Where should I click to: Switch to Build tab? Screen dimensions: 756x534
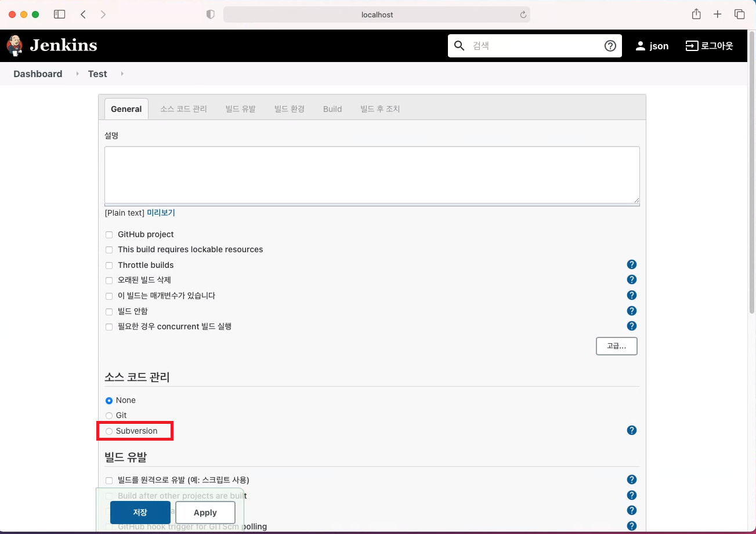pyautogui.click(x=332, y=108)
